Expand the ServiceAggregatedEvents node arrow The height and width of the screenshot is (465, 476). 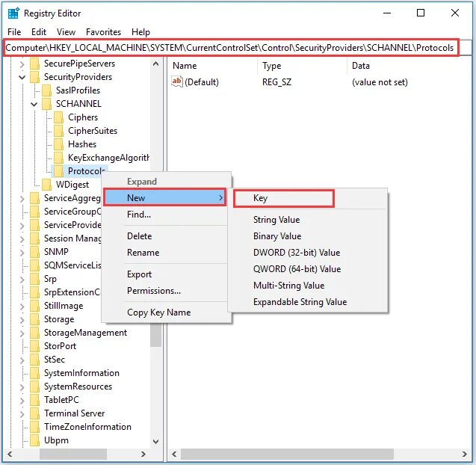[x=22, y=198]
